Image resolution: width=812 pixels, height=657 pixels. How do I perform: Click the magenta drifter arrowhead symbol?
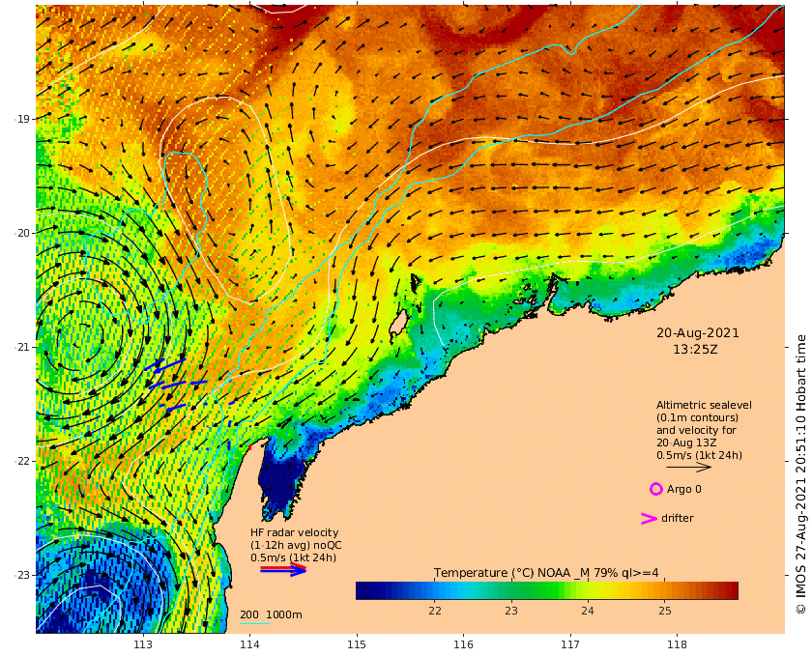649,518
